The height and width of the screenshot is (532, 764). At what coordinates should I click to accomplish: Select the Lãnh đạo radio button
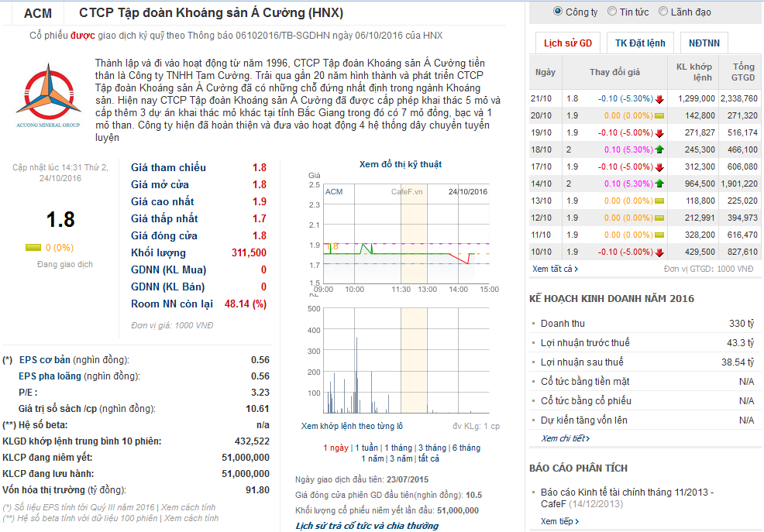[663, 11]
